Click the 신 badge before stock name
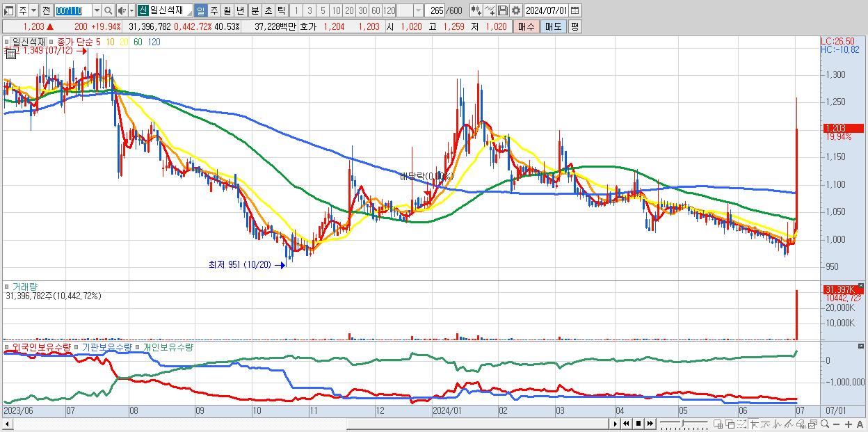 pos(143,10)
